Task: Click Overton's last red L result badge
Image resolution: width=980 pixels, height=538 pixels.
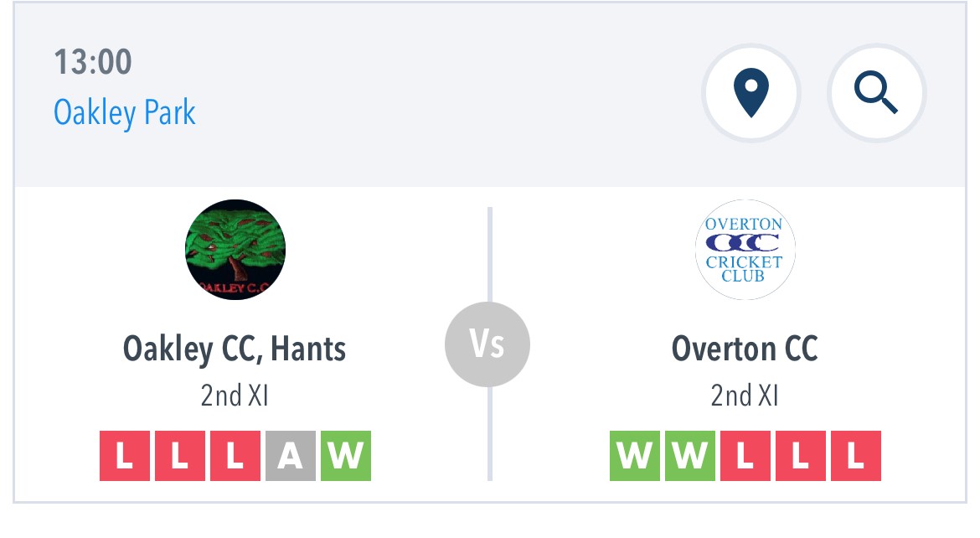Action: 856,455
